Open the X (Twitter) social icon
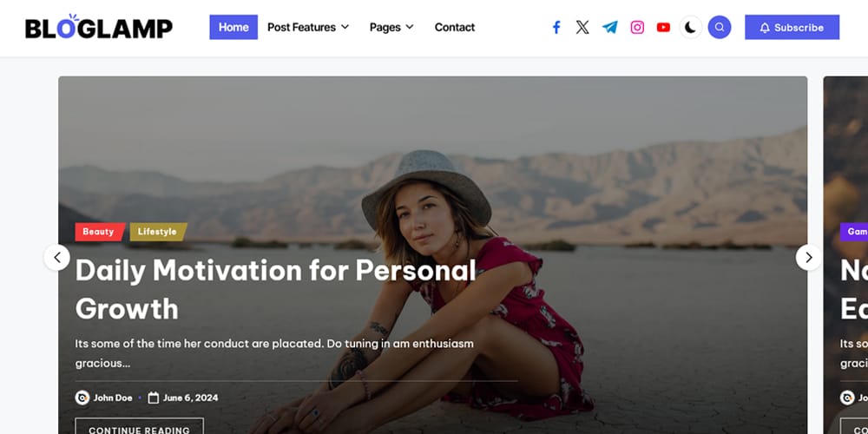The height and width of the screenshot is (434, 868). pyautogui.click(x=582, y=27)
